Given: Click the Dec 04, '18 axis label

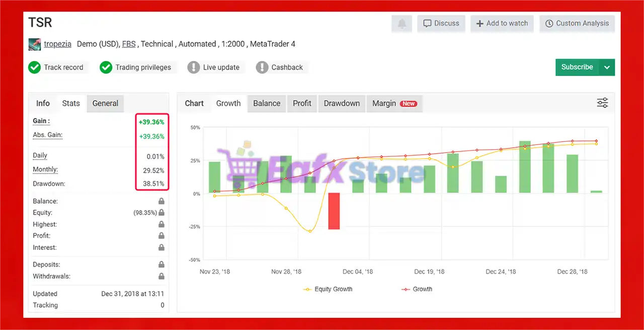Looking at the screenshot, I should coord(358,272).
